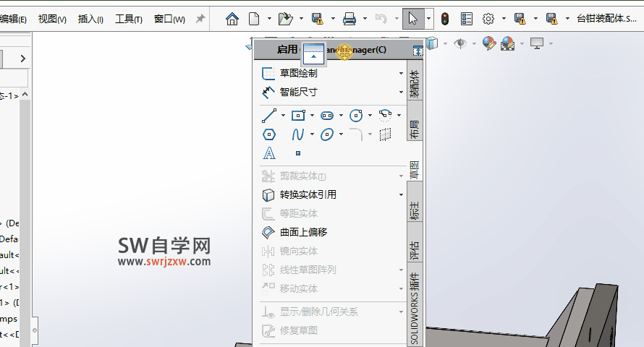Expand the 草图绘制 dropdown arrow

(401, 73)
